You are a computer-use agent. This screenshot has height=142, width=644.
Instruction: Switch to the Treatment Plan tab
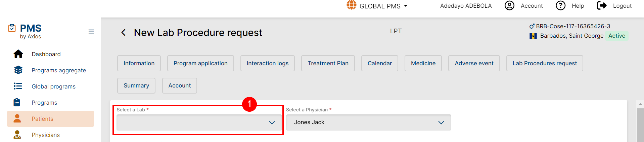coord(328,63)
